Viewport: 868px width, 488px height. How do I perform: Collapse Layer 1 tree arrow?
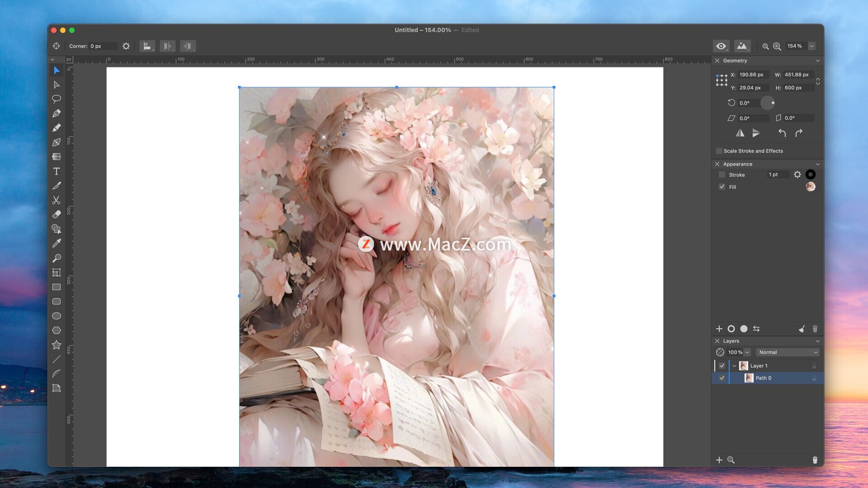click(734, 366)
